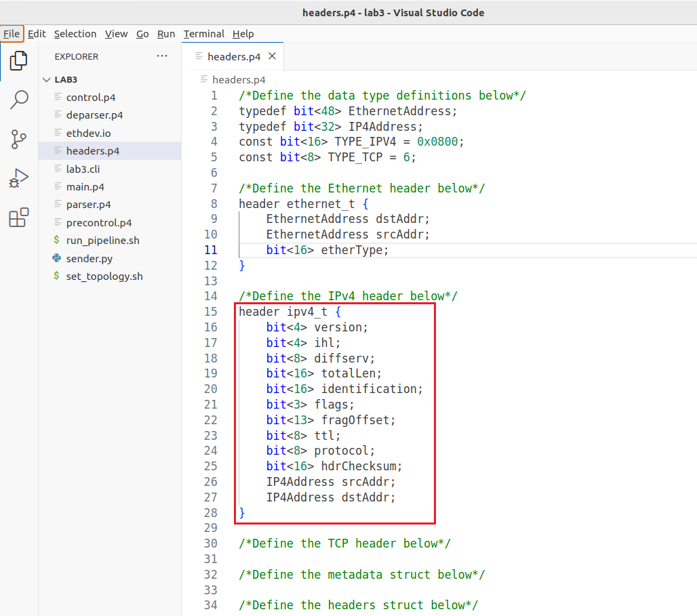
Task: Open the Search view icon
Action: click(19, 100)
